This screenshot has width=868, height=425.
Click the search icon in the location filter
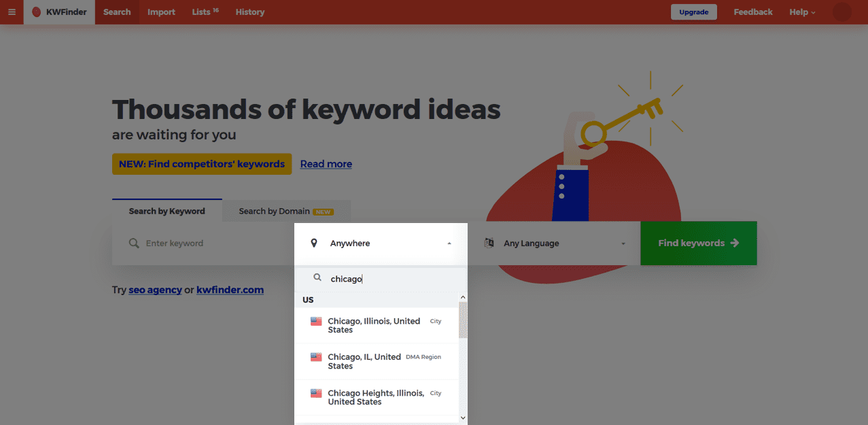[x=317, y=277]
